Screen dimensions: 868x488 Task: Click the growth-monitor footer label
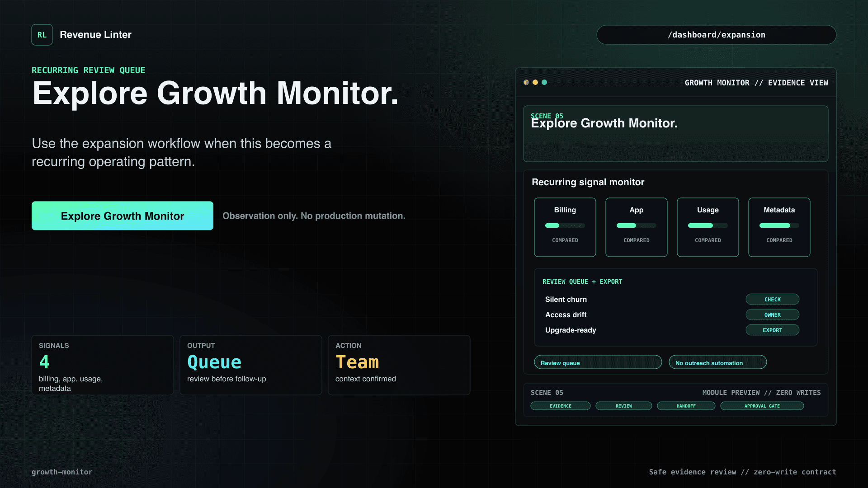tap(62, 472)
